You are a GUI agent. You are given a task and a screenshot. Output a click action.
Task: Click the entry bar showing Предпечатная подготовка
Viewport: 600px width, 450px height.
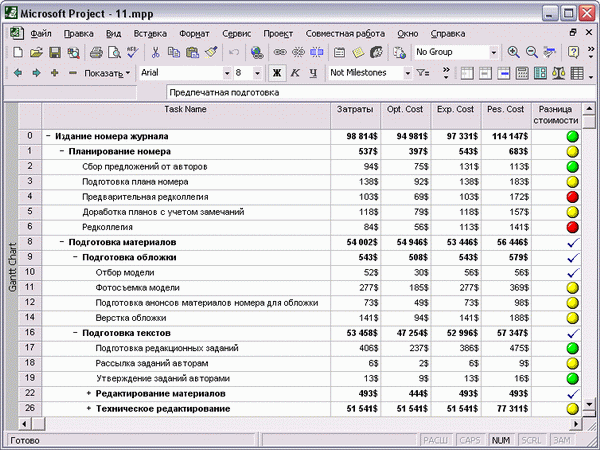[x=381, y=93]
